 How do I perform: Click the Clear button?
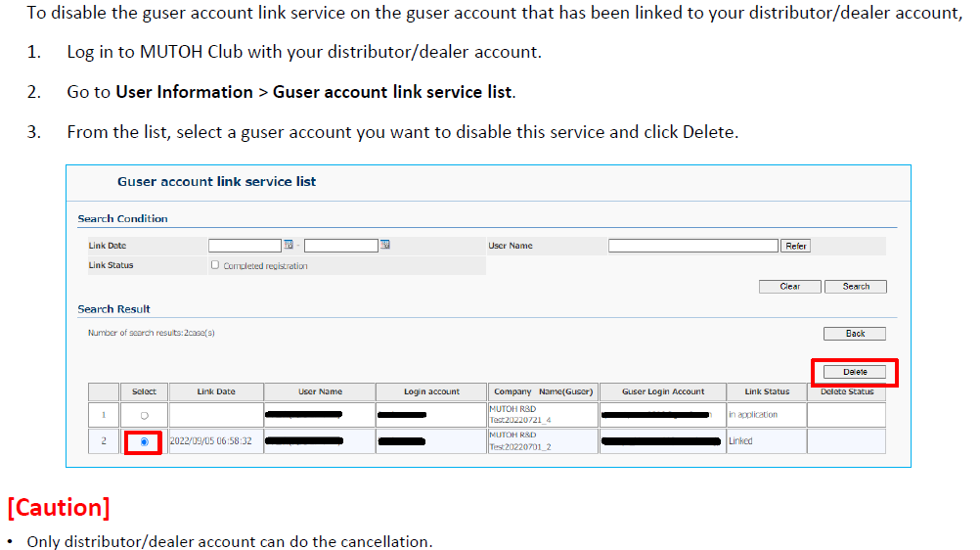(x=789, y=287)
